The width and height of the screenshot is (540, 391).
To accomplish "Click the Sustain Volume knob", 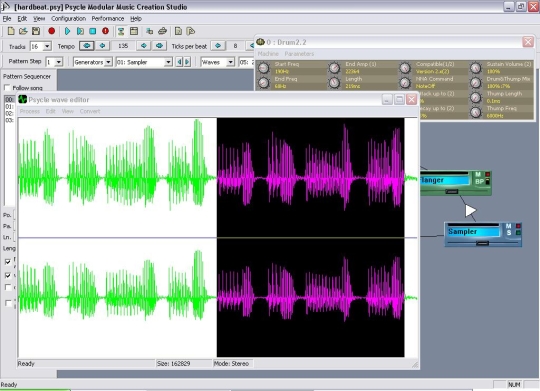I will [x=476, y=68].
